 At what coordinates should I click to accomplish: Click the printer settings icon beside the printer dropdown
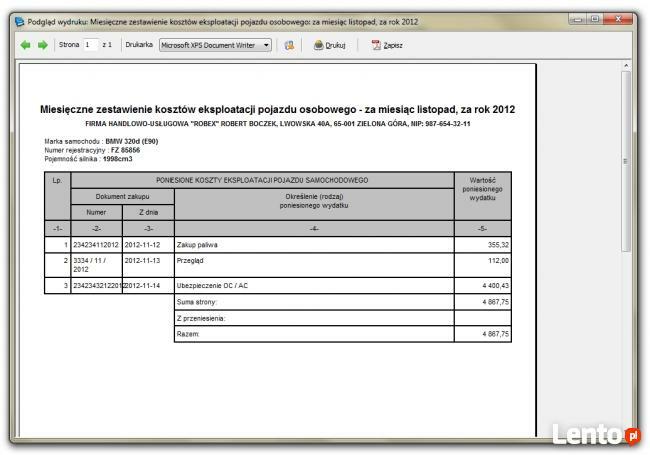click(289, 45)
